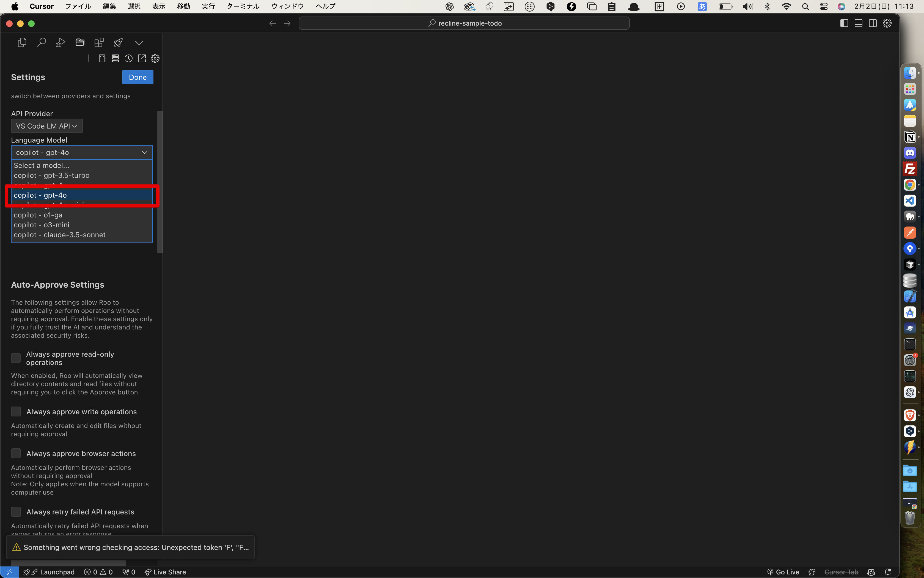The image size is (924, 578).
Task: Go back with the left arrow
Action: [x=273, y=23]
